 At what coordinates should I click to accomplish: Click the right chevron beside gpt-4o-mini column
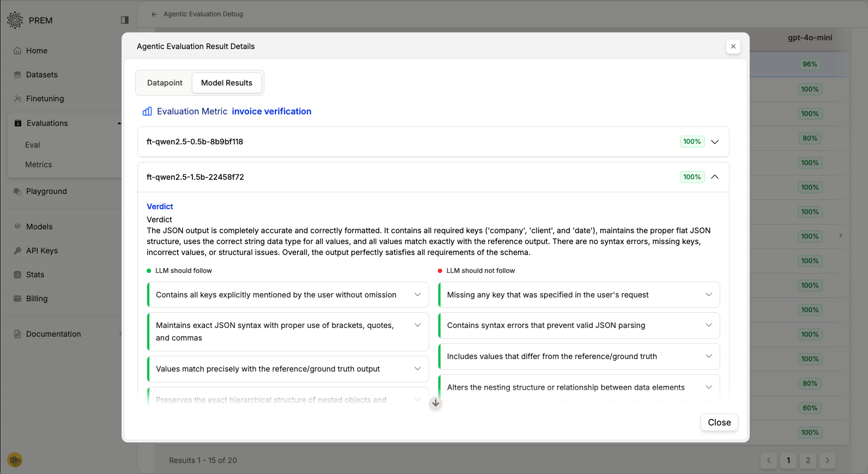(841, 235)
